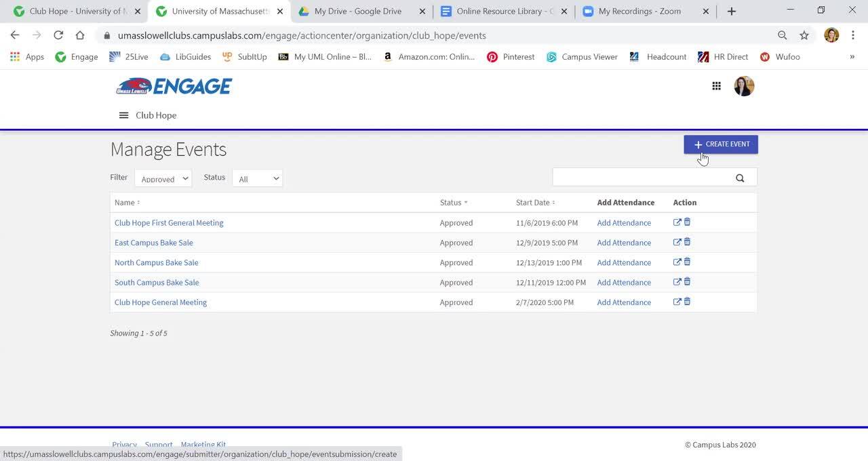Switch to the My Recordings - Zoom tab
Image resolution: width=868 pixels, height=461 pixels.
pyautogui.click(x=639, y=12)
